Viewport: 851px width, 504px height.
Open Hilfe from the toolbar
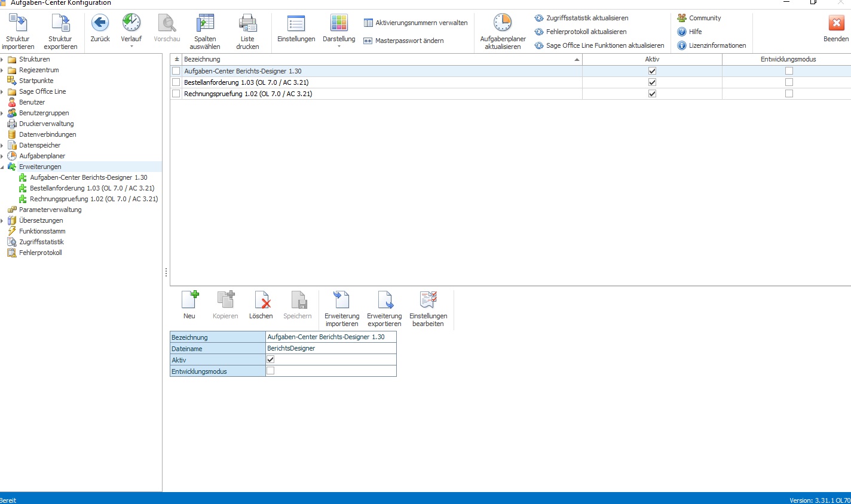point(690,32)
